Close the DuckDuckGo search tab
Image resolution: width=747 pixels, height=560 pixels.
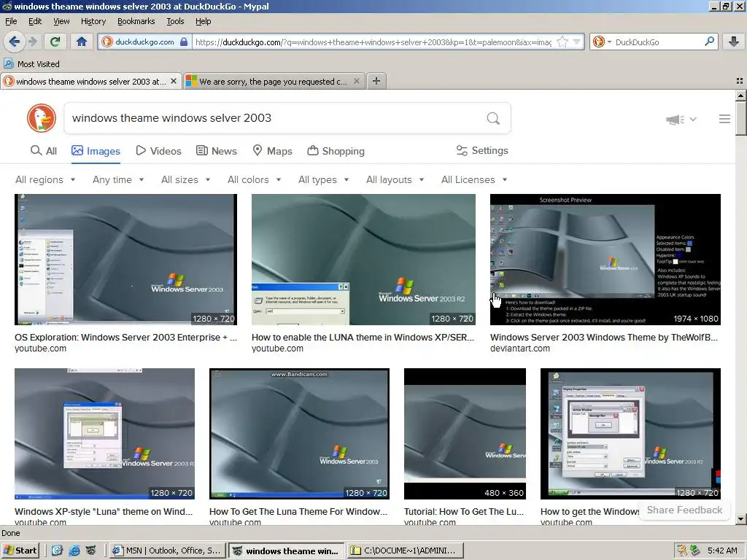point(174,82)
